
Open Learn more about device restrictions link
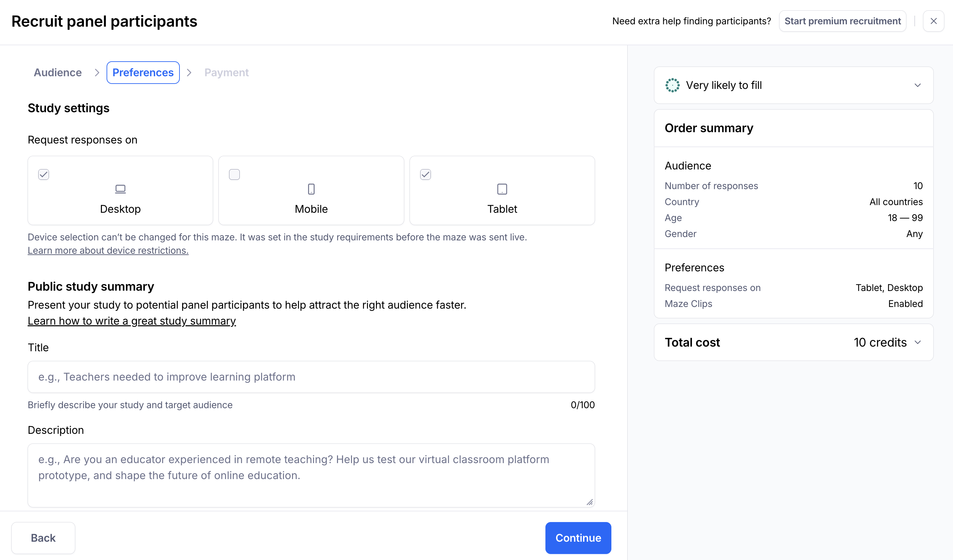pyautogui.click(x=108, y=251)
